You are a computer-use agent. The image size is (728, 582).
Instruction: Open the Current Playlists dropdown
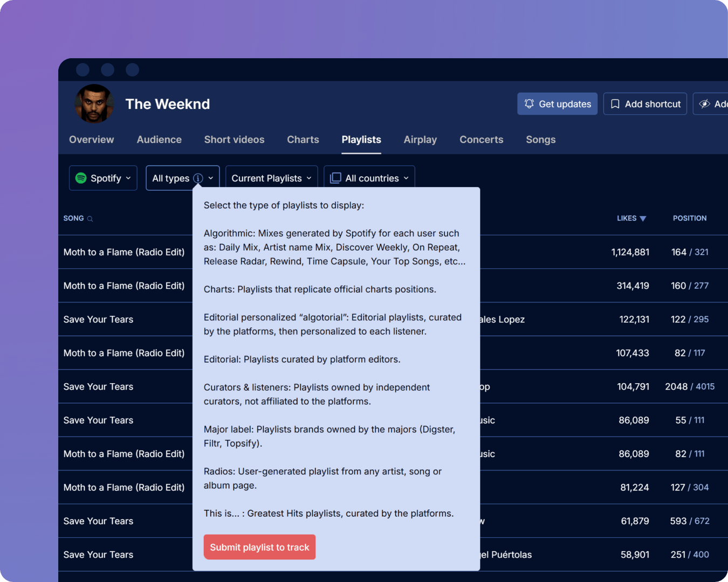(x=271, y=178)
